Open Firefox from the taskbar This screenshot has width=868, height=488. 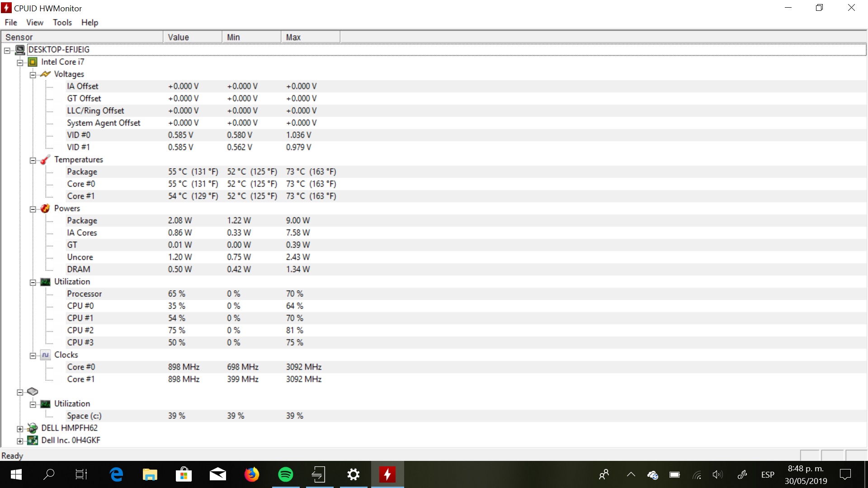click(252, 474)
